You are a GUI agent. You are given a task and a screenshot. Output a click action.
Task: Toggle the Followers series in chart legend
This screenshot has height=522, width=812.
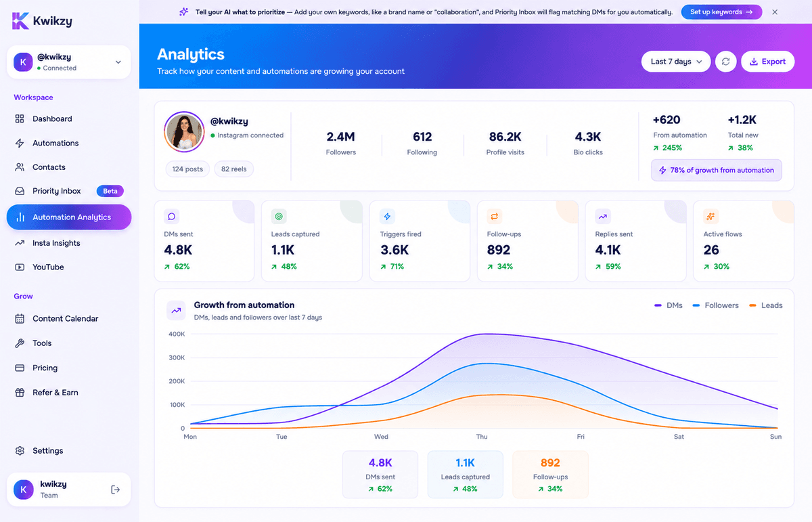(x=715, y=305)
